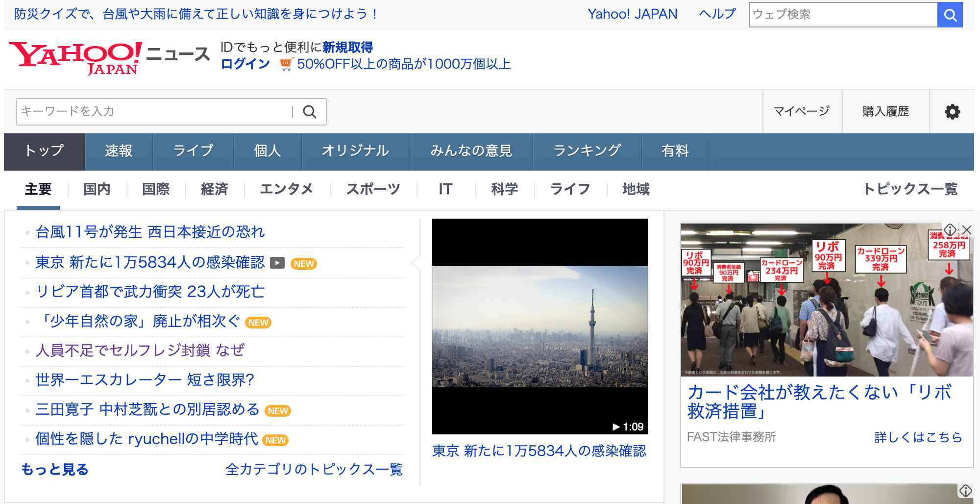980x504 pixels.
Task: Click the ログイン link
Action: pos(245,64)
